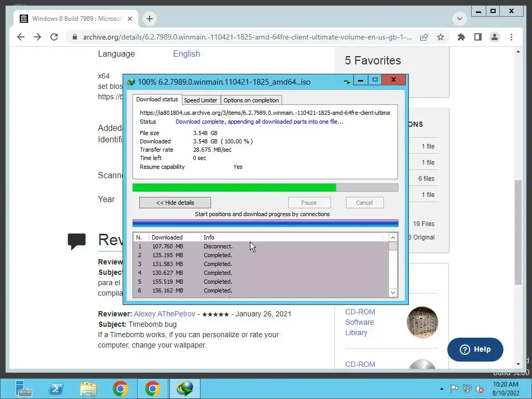The width and height of the screenshot is (532, 399).
Task: Click IDM globe icon in dialog title
Action: pyautogui.click(x=131, y=82)
